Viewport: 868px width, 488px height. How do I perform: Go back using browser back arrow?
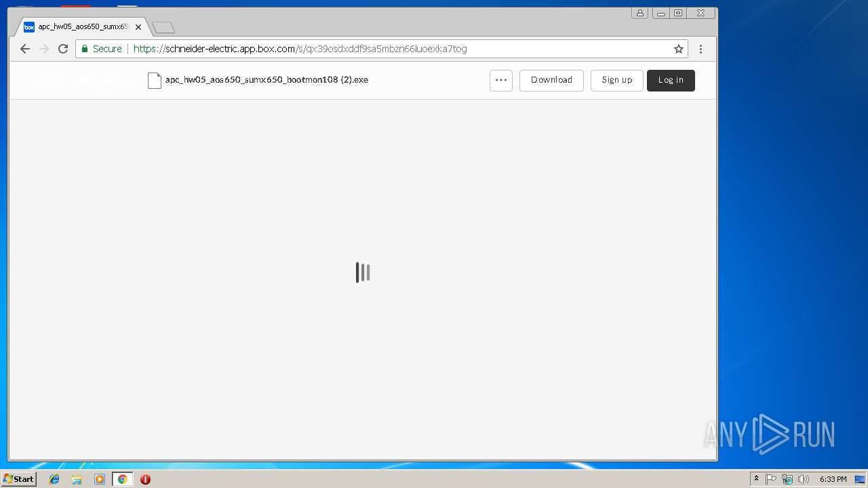pos(25,49)
